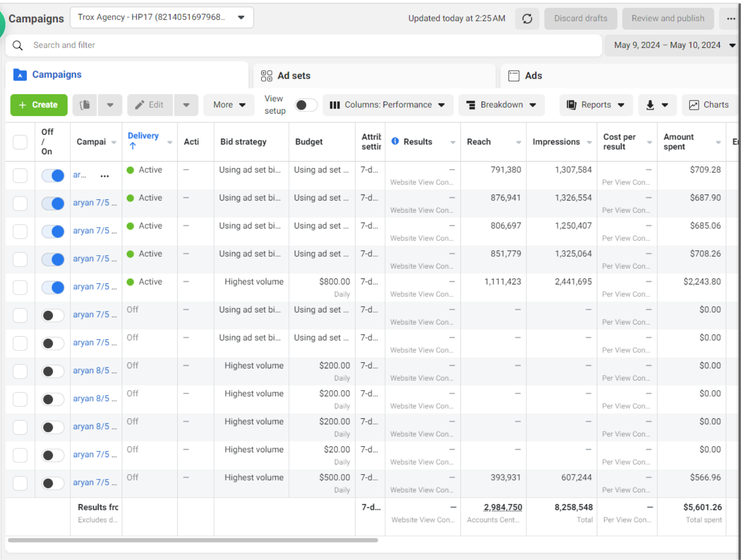Turn off the first active campaign toggle
741x560 pixels.
coord(53,176)
